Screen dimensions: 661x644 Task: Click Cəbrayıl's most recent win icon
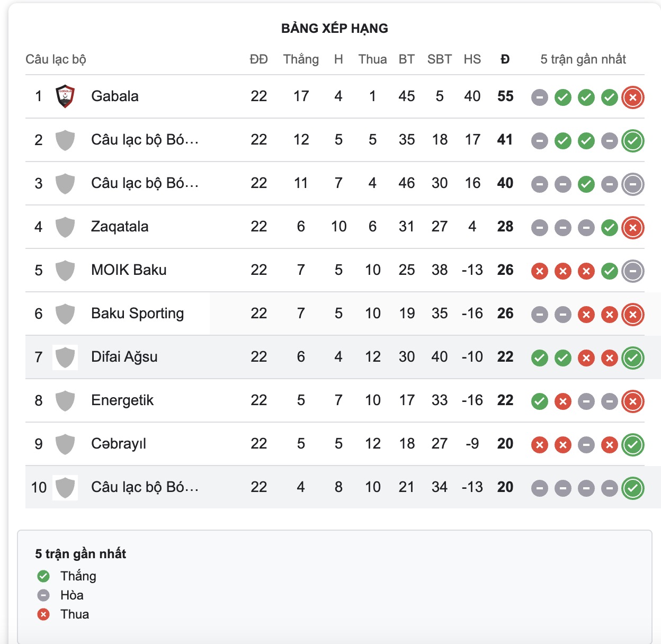click(632, 445)
